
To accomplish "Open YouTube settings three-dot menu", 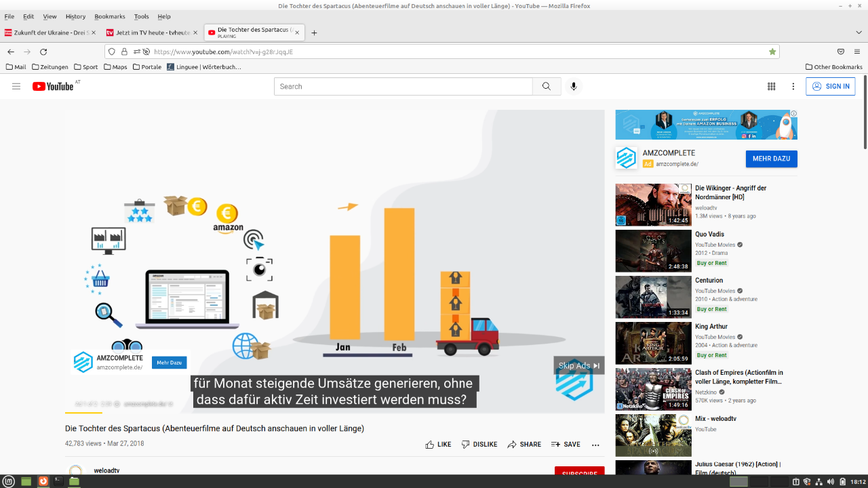I will point(793,86).
